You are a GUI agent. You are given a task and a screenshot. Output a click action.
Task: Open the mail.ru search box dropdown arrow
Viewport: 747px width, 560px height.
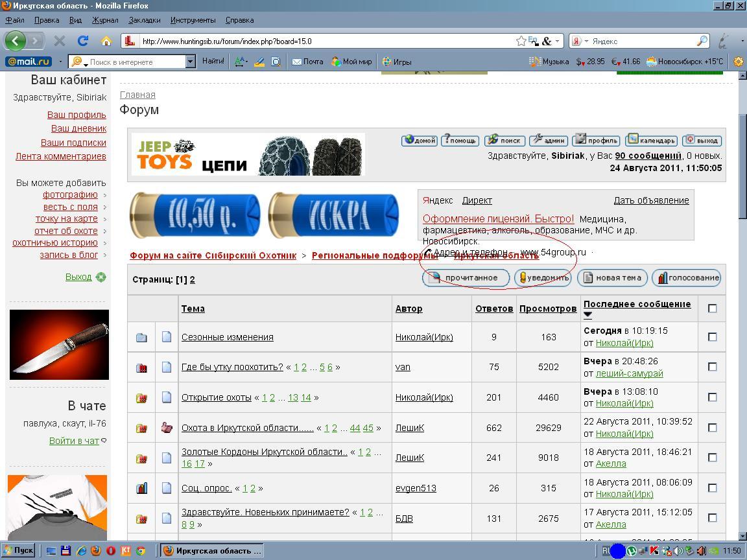[190, 62]
